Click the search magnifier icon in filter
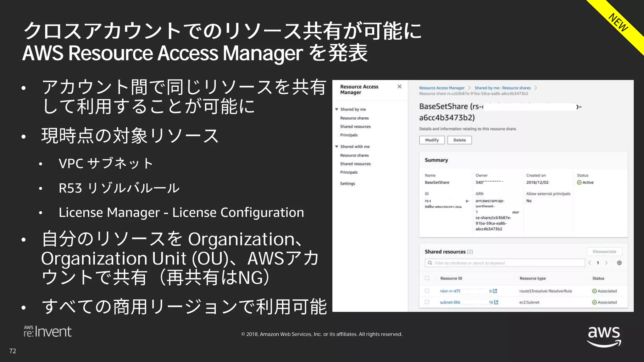 coord(430,263)
